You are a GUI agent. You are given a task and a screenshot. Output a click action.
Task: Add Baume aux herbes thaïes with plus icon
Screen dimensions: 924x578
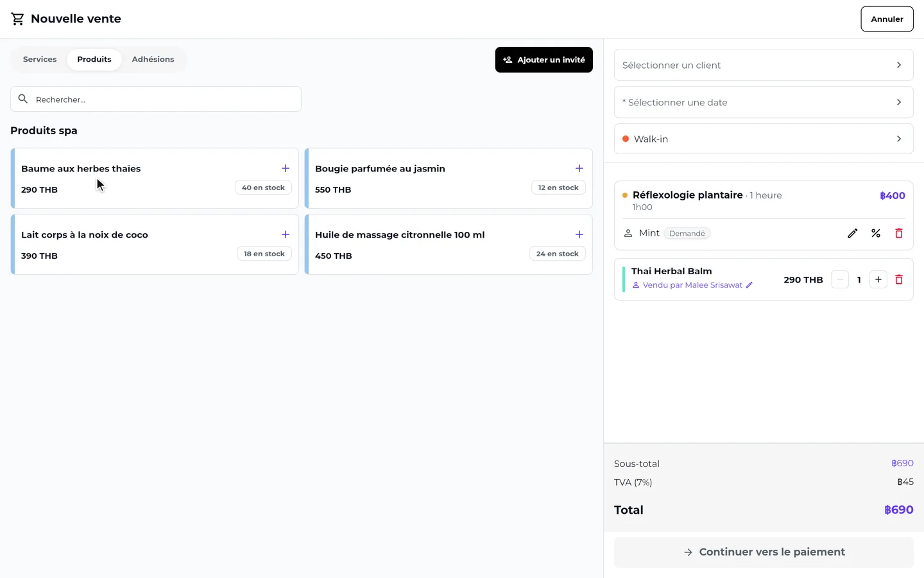[286, 168]
